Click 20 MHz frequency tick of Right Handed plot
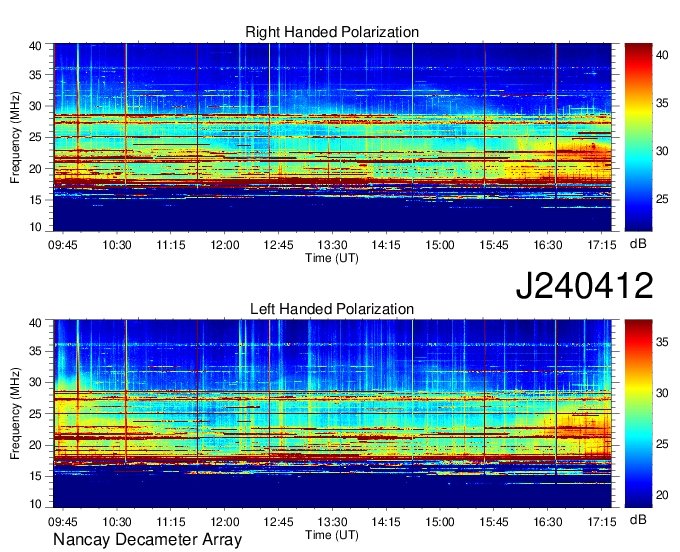 [35, 169]
